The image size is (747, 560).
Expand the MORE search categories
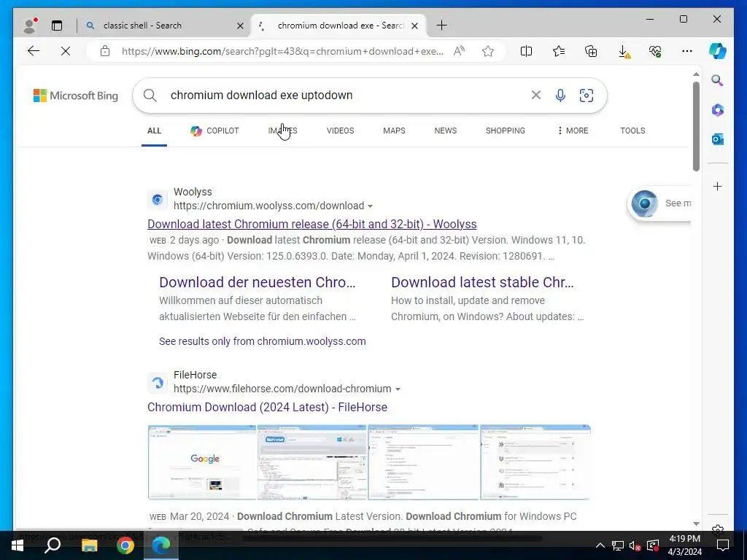[x=573, y=131]
